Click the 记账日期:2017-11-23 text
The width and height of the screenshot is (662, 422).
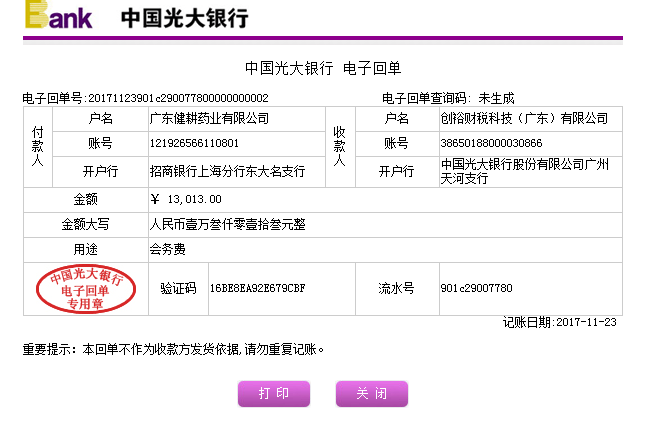click(559, 323)
